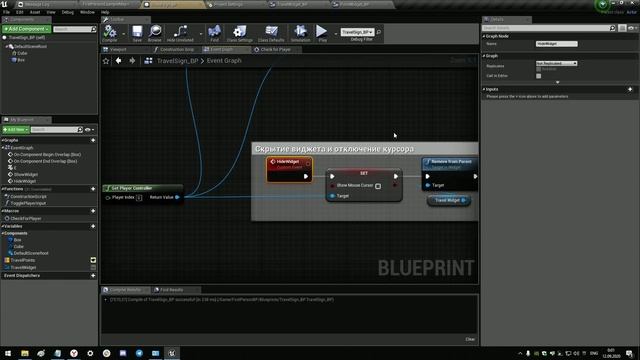Open the Play options dropdown arrow
The height and width of the screenshot is (360, 640).
click(x=336, y=34)
